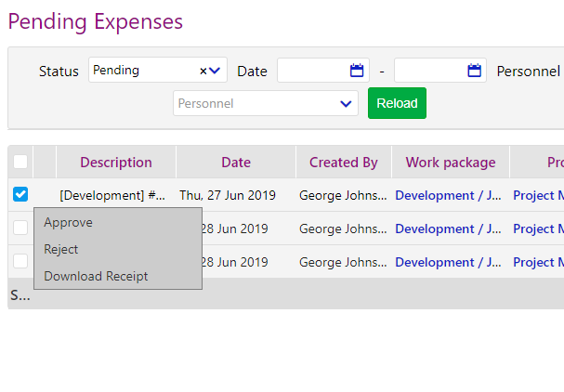Open the first row Project link
This screenshot has height=392, width=564.
pyautogui.click(x=538, y=195)
